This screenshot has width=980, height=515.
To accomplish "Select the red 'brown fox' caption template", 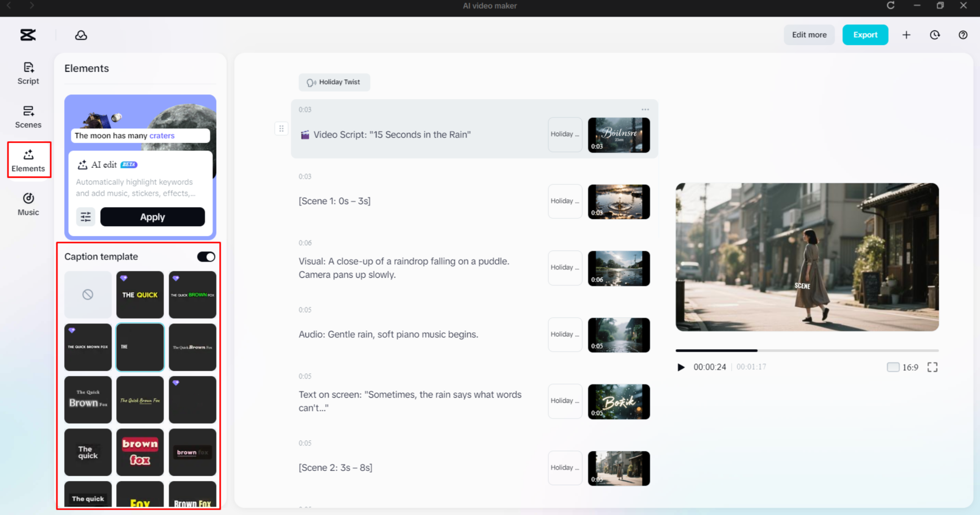I will tap(140, 452).
